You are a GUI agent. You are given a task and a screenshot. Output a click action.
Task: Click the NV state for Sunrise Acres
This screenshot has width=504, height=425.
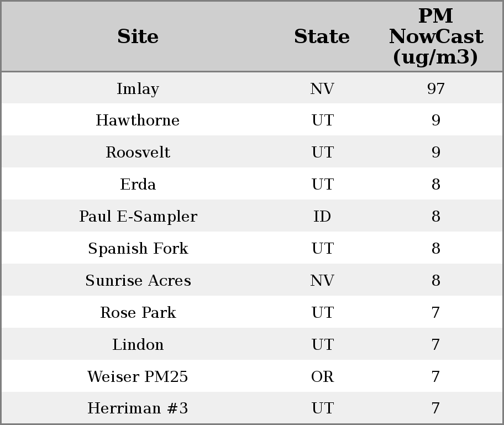322,281
